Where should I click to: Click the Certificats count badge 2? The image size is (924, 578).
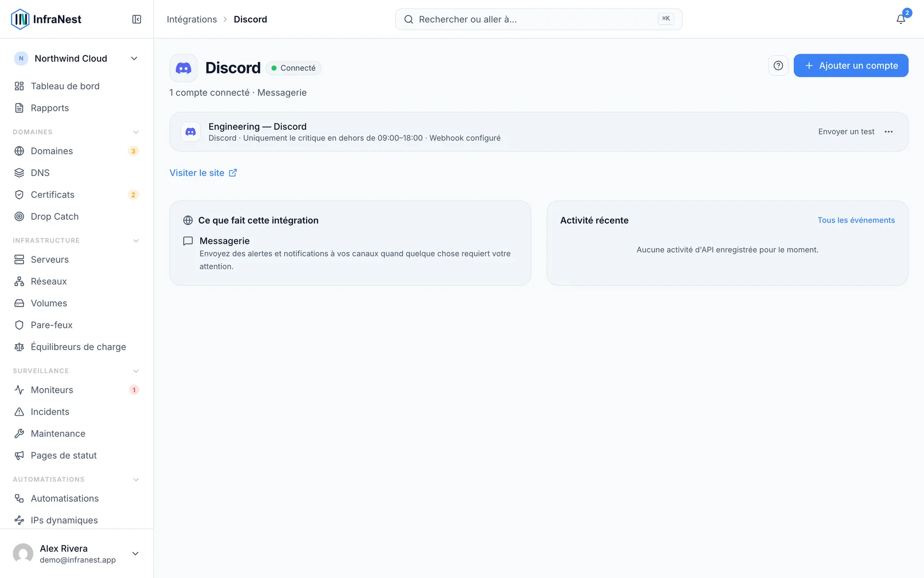(133, 194)
